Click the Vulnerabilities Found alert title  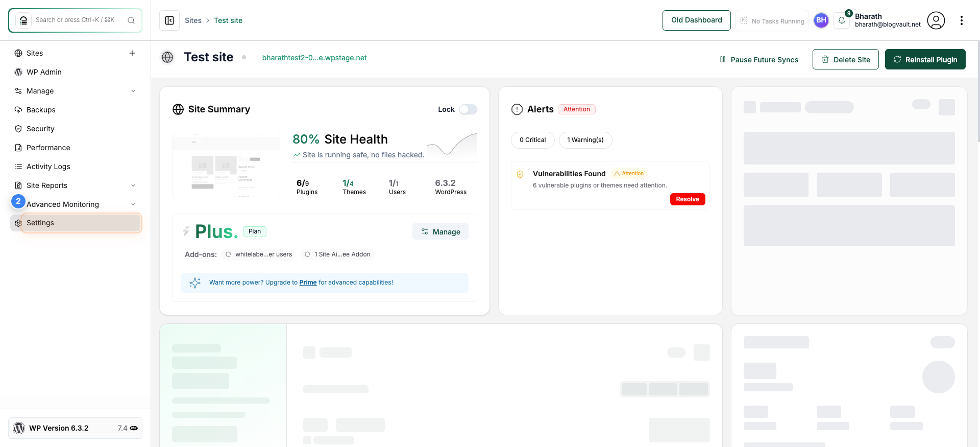coord(569,174)
